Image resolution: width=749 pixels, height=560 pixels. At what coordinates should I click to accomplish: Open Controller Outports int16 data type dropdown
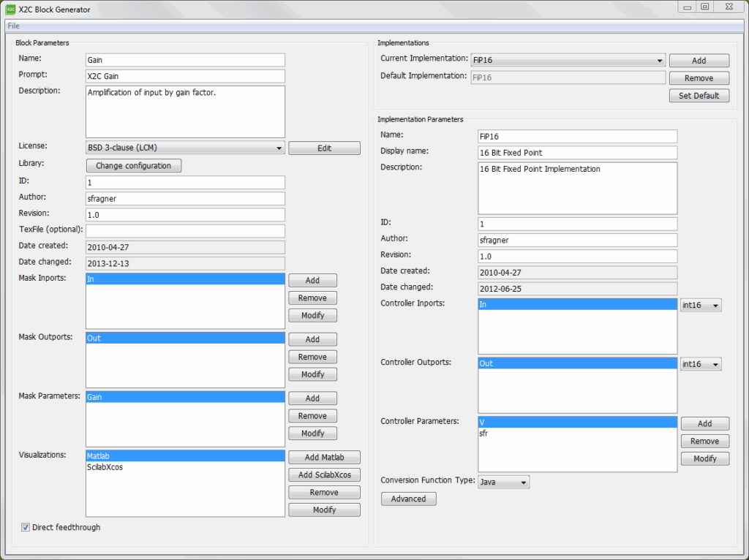(x=701, y=363)
